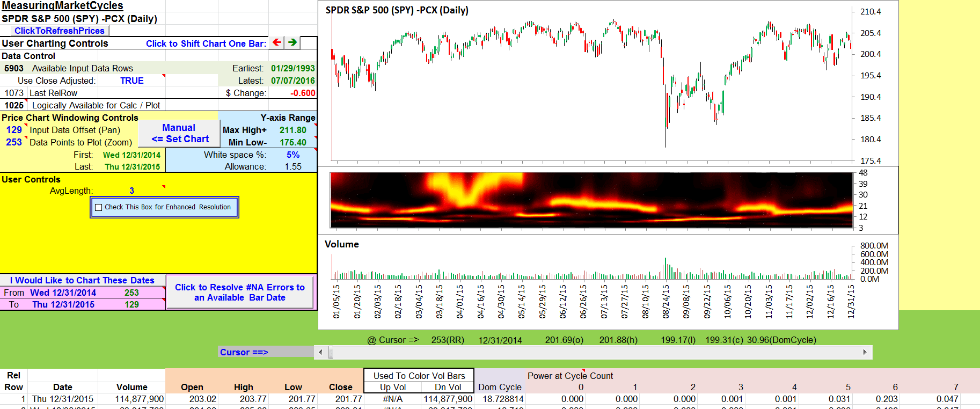
Task: Select the Input Data Offset value 129
Action: coord(14,130)
